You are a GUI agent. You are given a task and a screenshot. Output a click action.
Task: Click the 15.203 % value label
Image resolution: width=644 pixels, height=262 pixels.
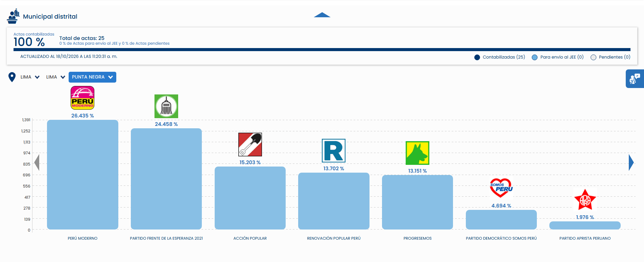250,162
